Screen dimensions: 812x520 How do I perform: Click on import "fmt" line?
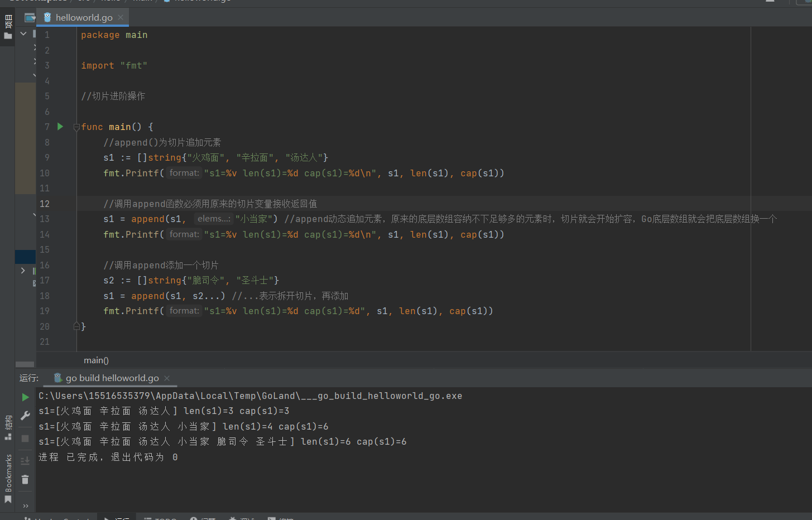(114, 65)
